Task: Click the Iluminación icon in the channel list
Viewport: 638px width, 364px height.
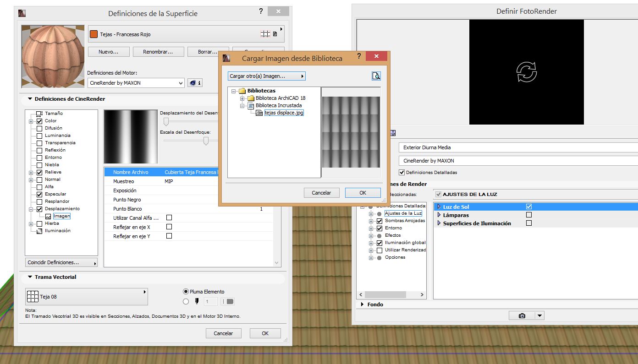Action: click(x=39, y=231)
